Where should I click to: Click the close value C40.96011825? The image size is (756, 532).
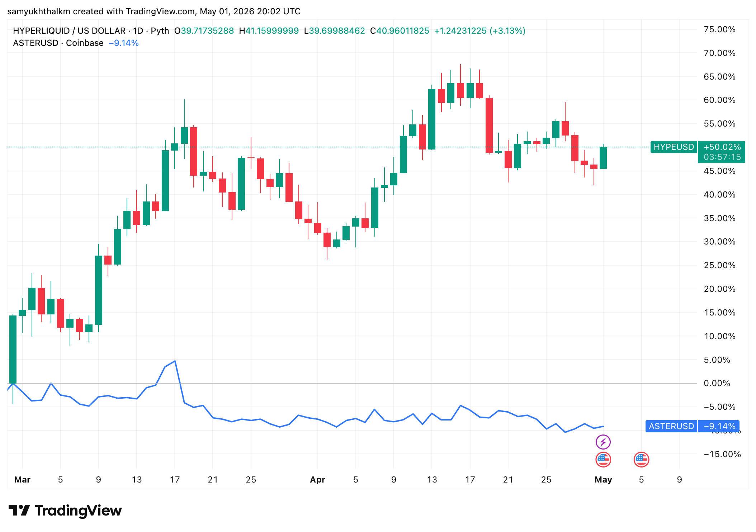tap(400, 31)
